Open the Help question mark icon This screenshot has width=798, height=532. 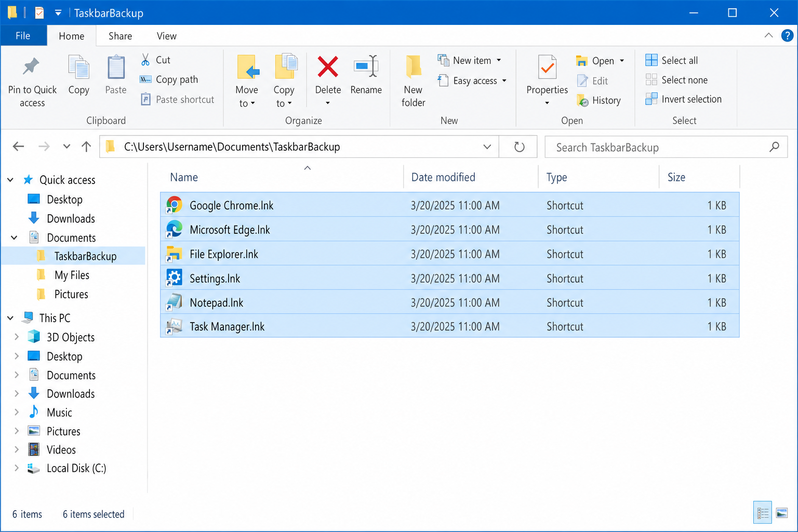tap(787, 35)
